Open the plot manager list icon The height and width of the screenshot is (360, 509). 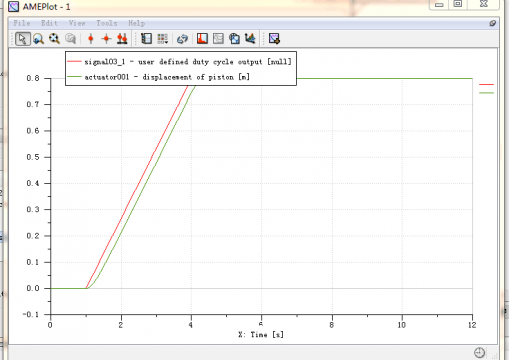[146, 39]
